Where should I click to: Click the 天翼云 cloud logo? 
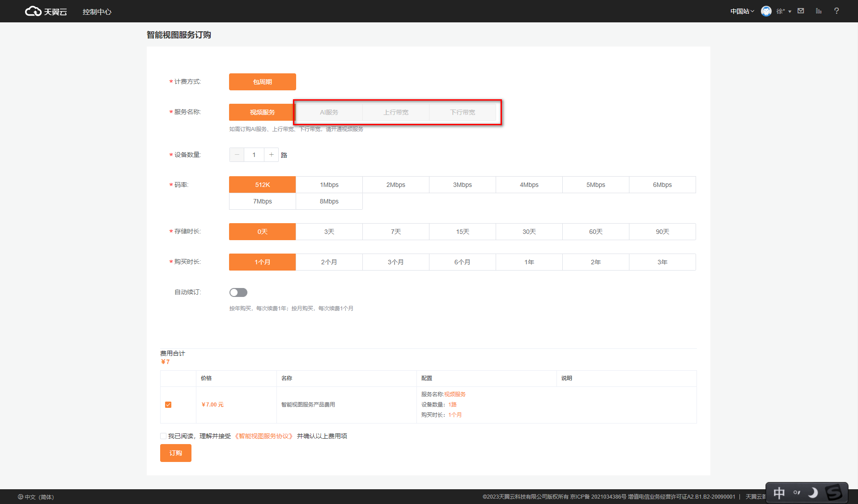tap(46, 11)
